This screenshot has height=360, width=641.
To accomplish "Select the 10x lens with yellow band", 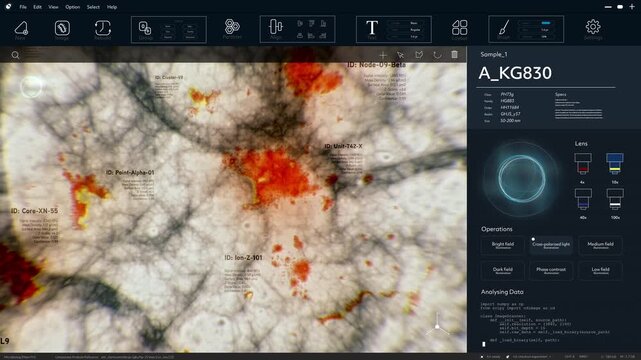I will pos(615,164).
